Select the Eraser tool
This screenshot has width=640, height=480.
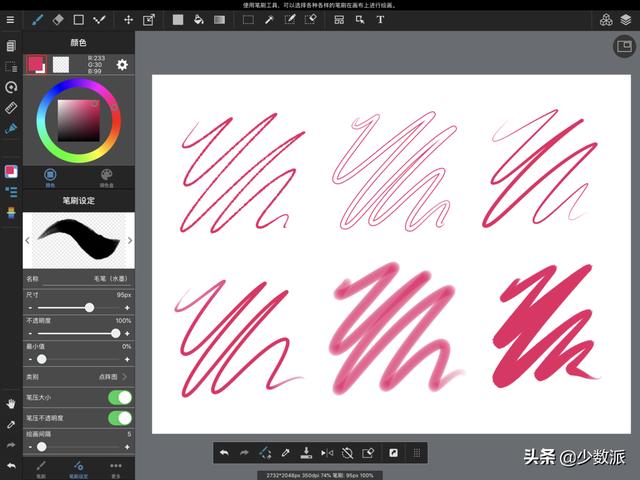pos(58,20)
